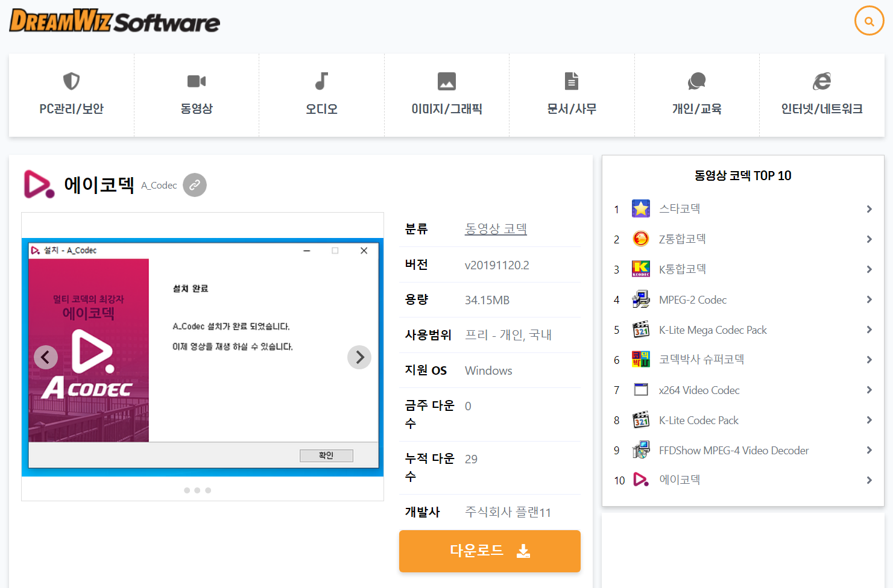Click the music note icon for 오디오
Viewport: 893px width, 588px height.
(321, 81)
